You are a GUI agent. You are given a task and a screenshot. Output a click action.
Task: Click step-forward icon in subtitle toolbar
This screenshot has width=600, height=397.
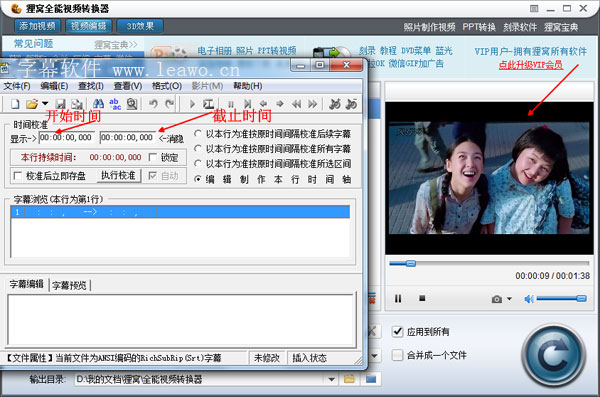pyautogui.click(x=247, y=104)
